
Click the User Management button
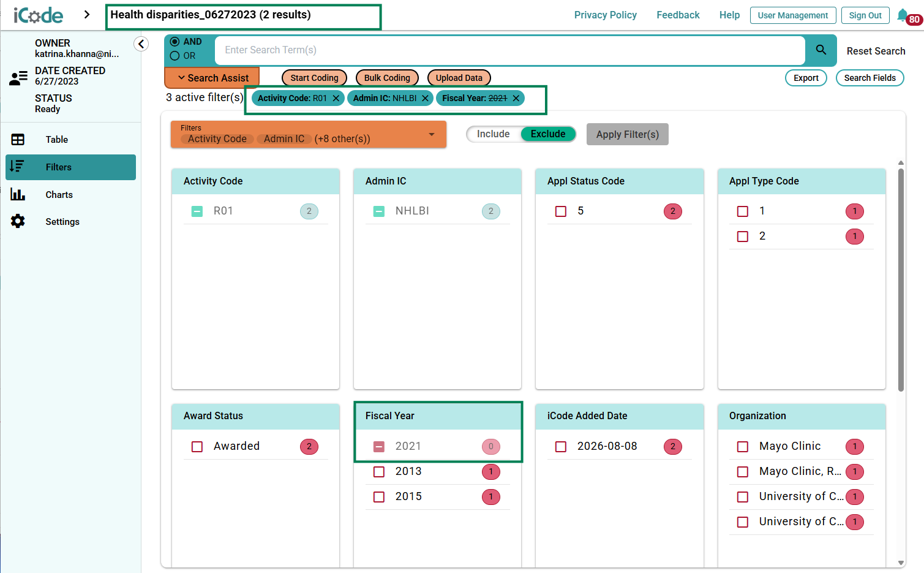click(793, 15)
